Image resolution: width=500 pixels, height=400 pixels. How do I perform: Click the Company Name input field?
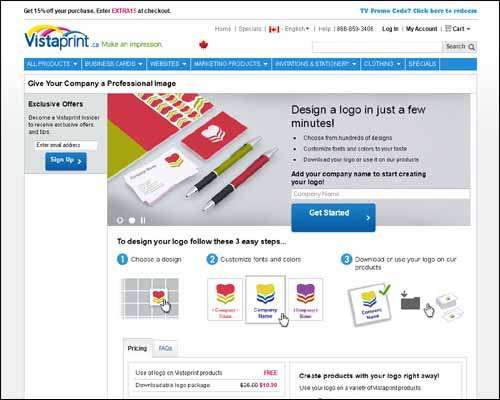(x=381, y=194)
